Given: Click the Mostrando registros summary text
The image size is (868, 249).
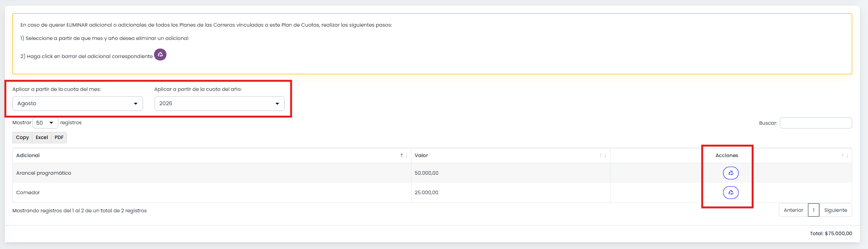Looking at the screenshot, I should (x=80, y=210).
